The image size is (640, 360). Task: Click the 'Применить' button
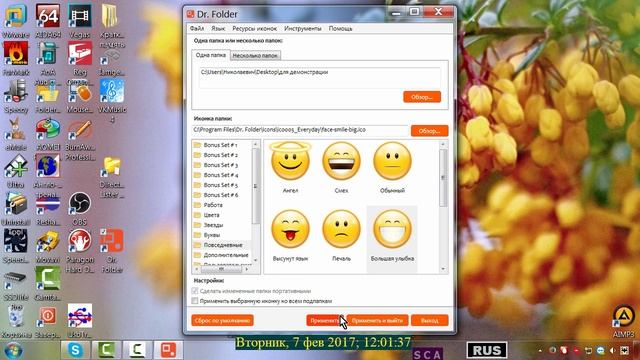pos(325,320)
